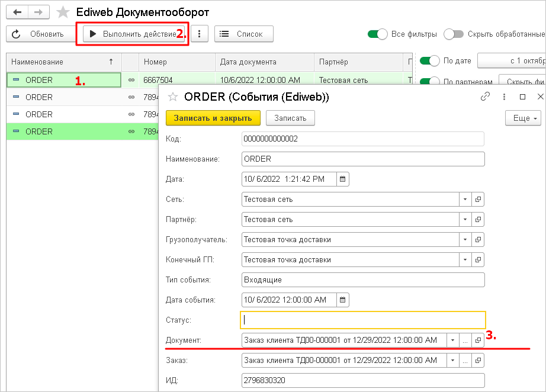The width and height of the screenshot is (546, 392).
Task: Expand the Грузополучатель dropdown arrow
Action: (x=465, y=239)
